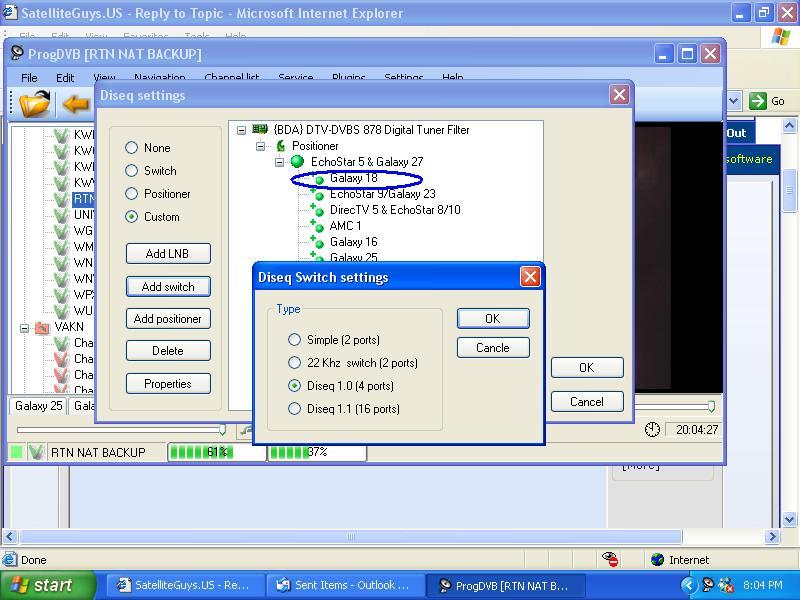Click the orange back arrow in ProgDVB toolbar
The height and width of the screenshot is (600, 800).
(x=76, y=104)
